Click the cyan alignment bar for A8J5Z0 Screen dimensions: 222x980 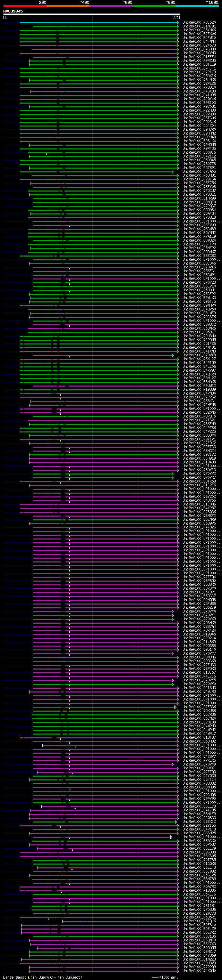tap(99, 23)
